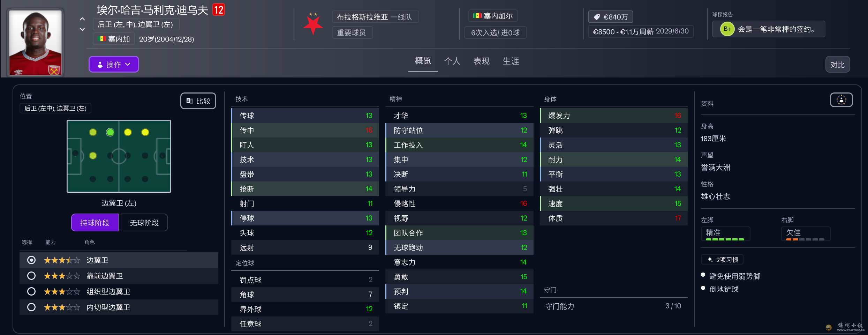Screen dimensions: 868x335
Task: Click the left foot 精准 rating bar
Action: pos(725,234)
